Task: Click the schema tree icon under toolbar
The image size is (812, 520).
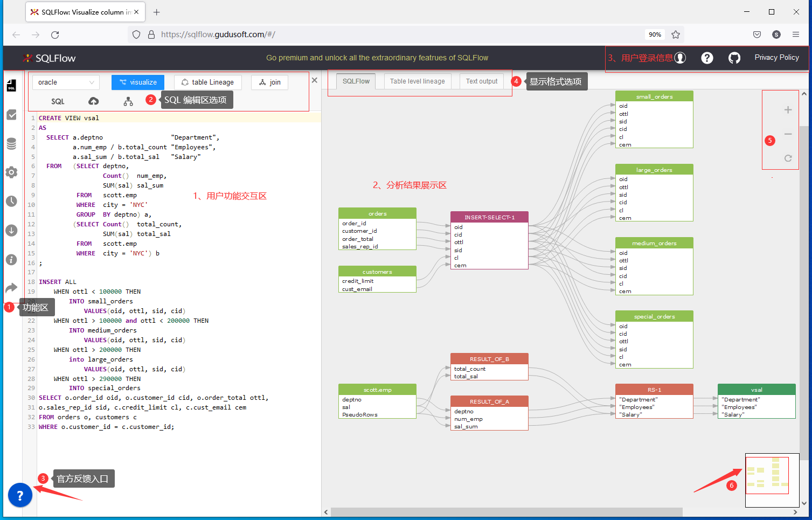Action: pyautogui.click(x=128, y=101)
